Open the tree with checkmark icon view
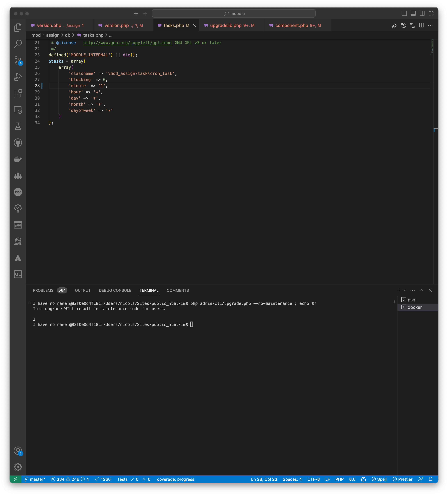Screen dimensions: 448x495 18,208
